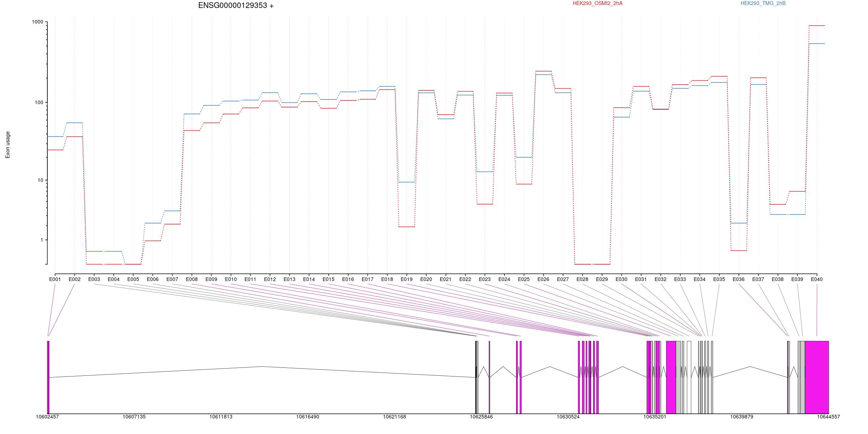Click exon label E008
The image size is (868, 434).
(x=192, y=279)
